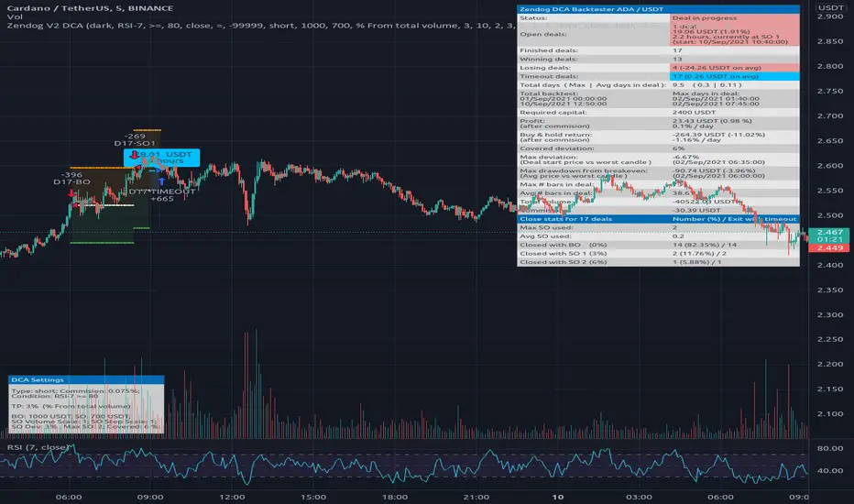This screenshot has width=854, height=504.
Task: Click the 2.800 mark on price scale
Action: pyautogui.click(x=831, y=67)
